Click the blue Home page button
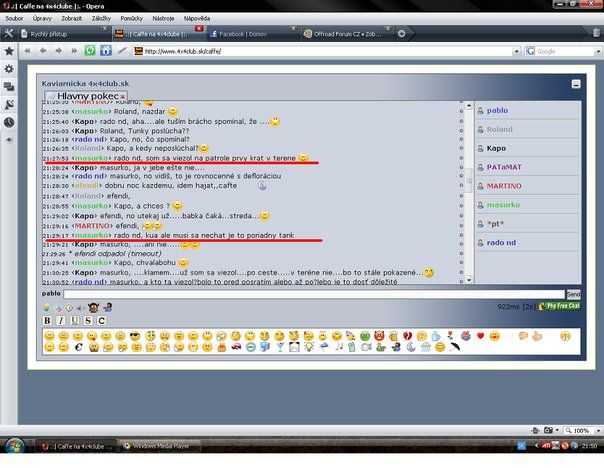The width and height of the screenshot is (604, 468). coord(106,51)
